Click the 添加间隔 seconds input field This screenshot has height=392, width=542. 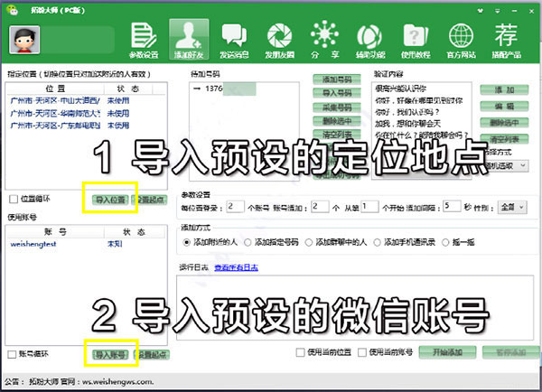click(x=452, y=207)
